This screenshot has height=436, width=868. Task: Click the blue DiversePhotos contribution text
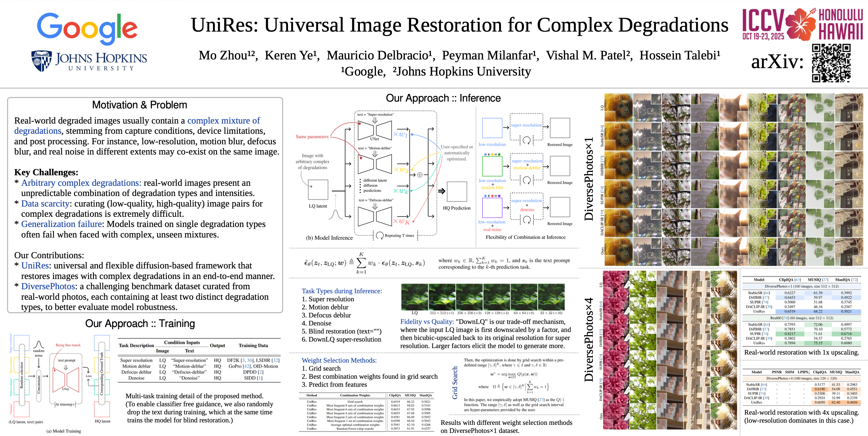pyautogui.click(x=48, y=286)
